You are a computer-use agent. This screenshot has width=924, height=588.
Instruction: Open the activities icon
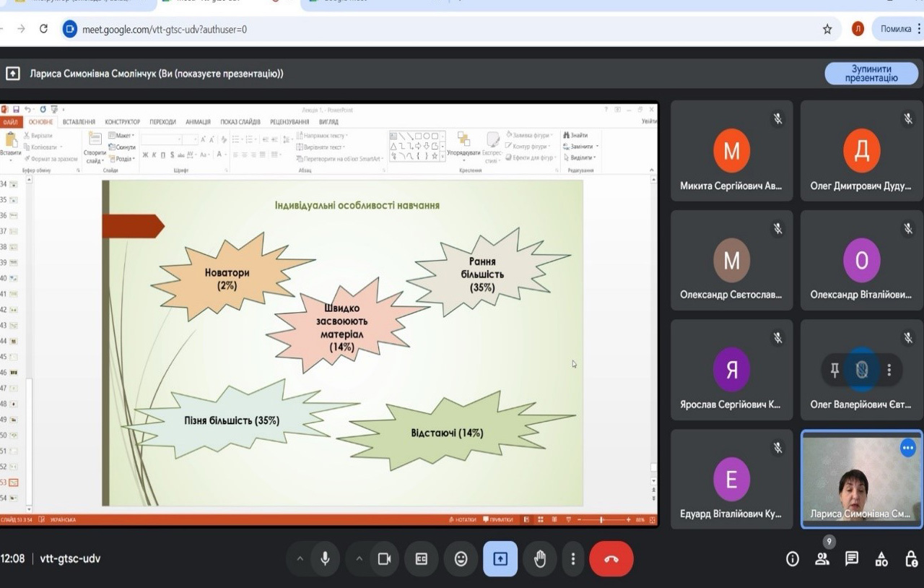pyautogui.click(x=881, y=558)
